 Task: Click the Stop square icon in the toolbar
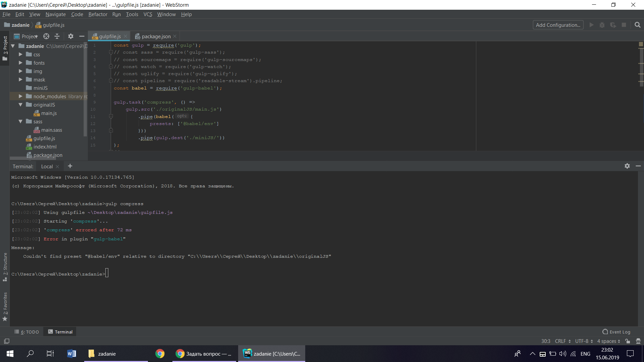624,25
